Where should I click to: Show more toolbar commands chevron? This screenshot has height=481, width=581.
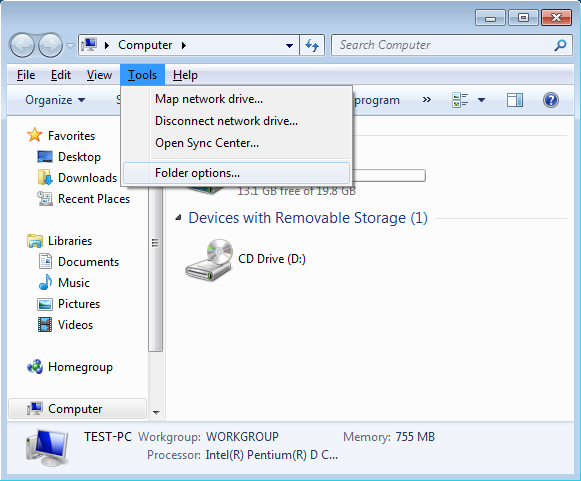pyautogui.click(x=426, y=100)
